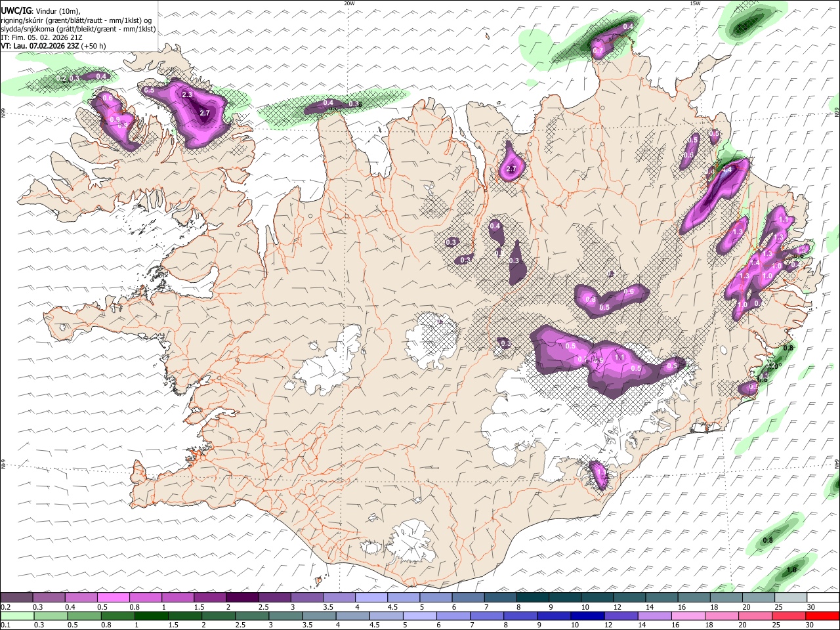Click the bold 'VT: Lau. 07.02.2026 23Z' text
Viewport: 840px width, 630px height.
(40, 46)
